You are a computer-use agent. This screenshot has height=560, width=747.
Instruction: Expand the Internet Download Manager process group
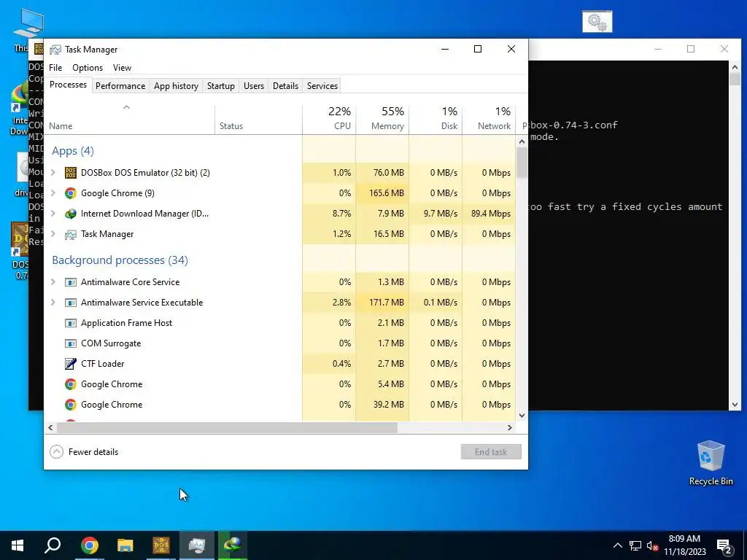click(53, 214)
